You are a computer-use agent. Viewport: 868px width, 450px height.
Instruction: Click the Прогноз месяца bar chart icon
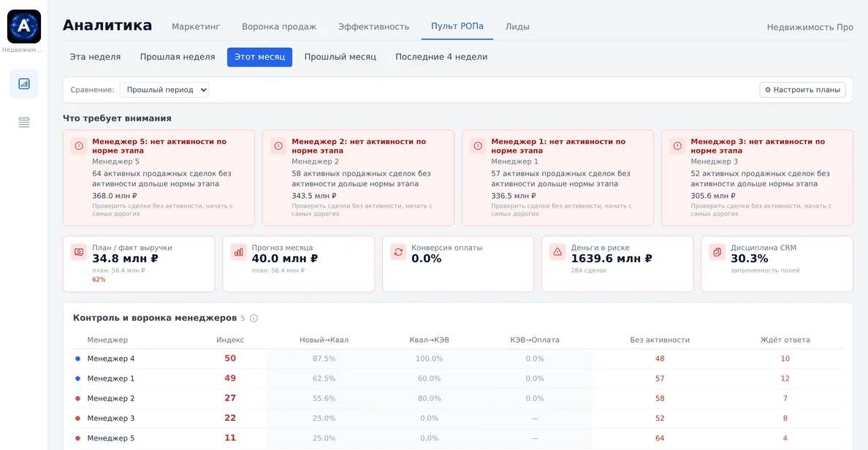click(x=239, y=253)
